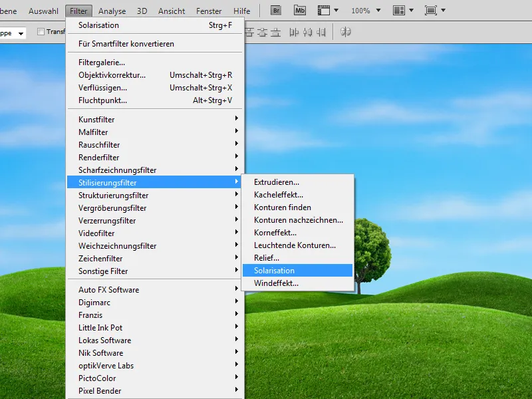Expand the Weichzeichnungsfilter submenu
The height and width of the screenshot is (399, 532).
155,246
